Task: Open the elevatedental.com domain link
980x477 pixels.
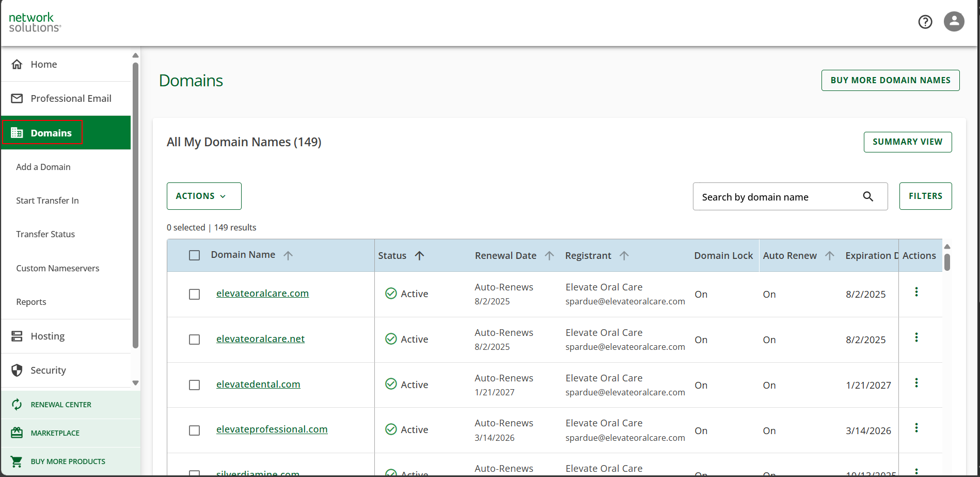Action: tap(258, 384)
